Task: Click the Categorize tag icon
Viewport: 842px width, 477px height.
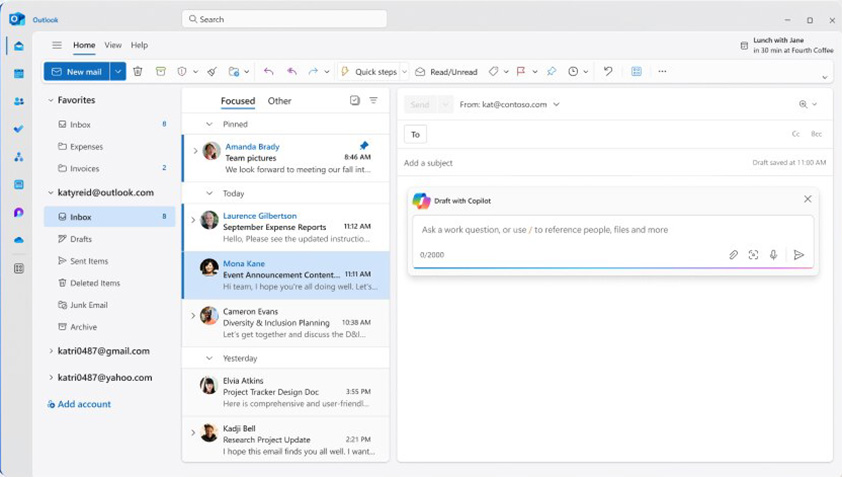Action: (x=493, y=71)
